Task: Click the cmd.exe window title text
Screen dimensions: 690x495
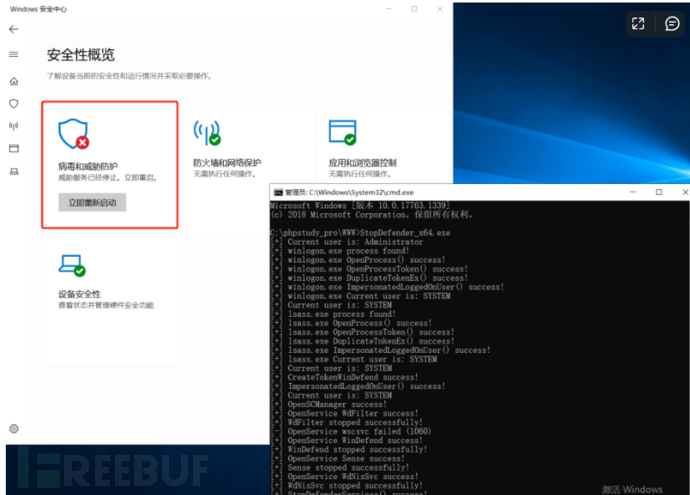Action: tap(349, 192)
